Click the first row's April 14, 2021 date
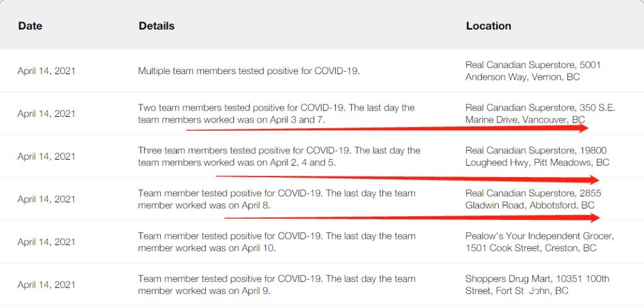644x306 pixels. pos(47,71)
